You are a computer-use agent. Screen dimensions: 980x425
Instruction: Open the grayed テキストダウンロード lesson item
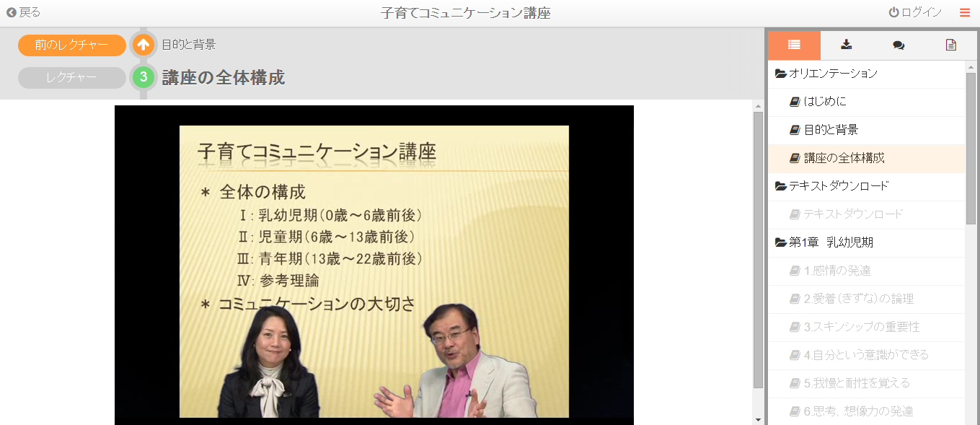tap(867, 214)
